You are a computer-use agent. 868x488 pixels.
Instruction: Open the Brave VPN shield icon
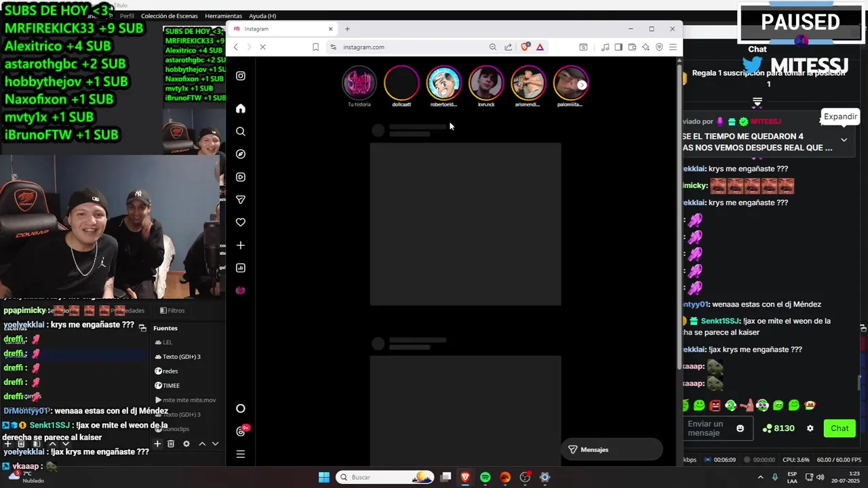point(659,47)
